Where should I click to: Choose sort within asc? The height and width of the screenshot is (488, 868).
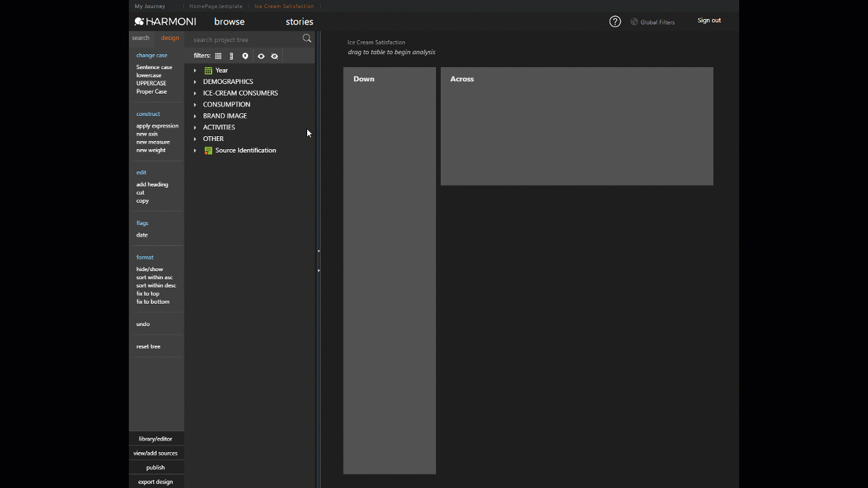click(x=155, y=277)
